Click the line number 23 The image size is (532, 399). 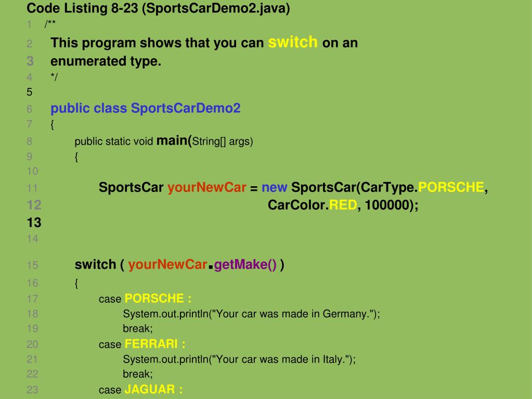click(33, 390)
